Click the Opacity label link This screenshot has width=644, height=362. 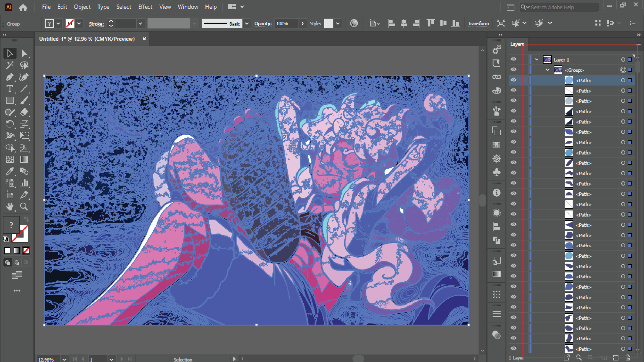[263, 24]
